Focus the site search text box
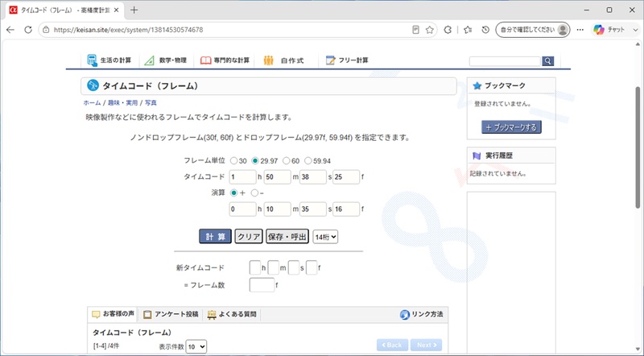Screen dimensions: 644x356 click(x=505, y=61)
